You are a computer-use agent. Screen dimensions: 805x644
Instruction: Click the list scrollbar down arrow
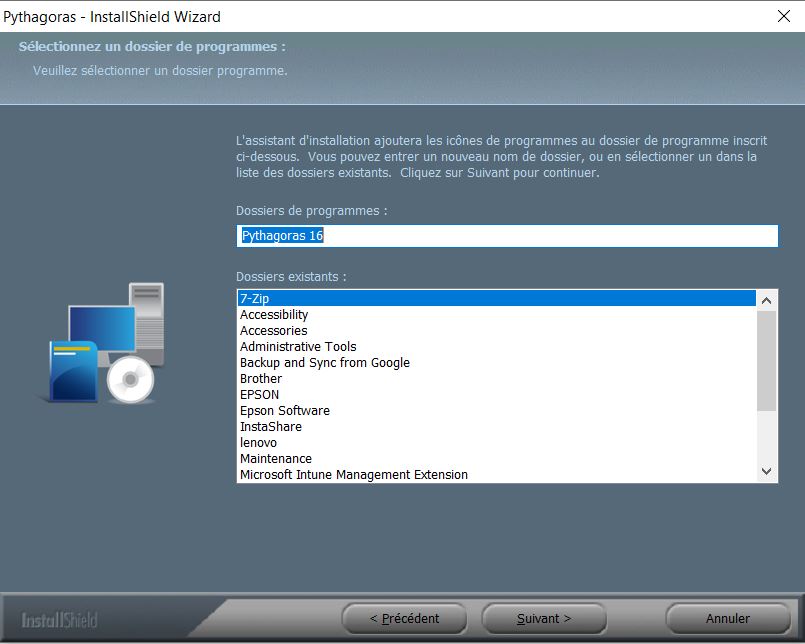pos(766,471)
